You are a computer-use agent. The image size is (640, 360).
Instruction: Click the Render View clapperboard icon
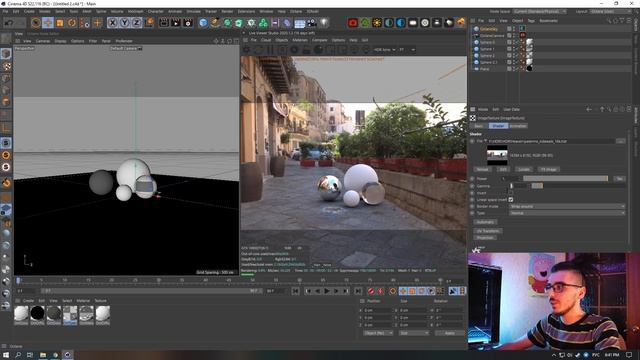click(x=164, y=23)
